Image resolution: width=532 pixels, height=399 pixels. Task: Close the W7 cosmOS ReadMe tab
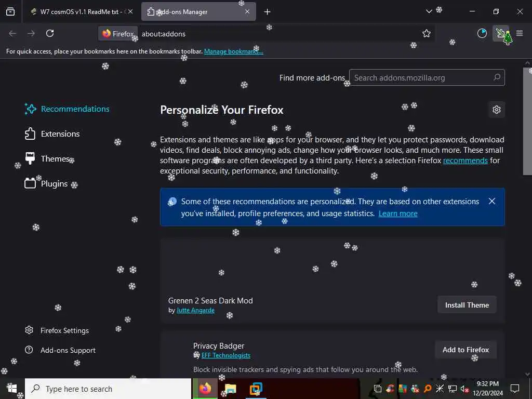tap(130, 11)
